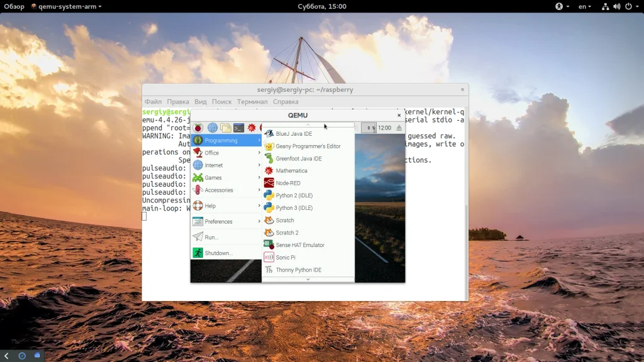
Task: Open Geany Programmer's Editor
Action: [308, 146]
